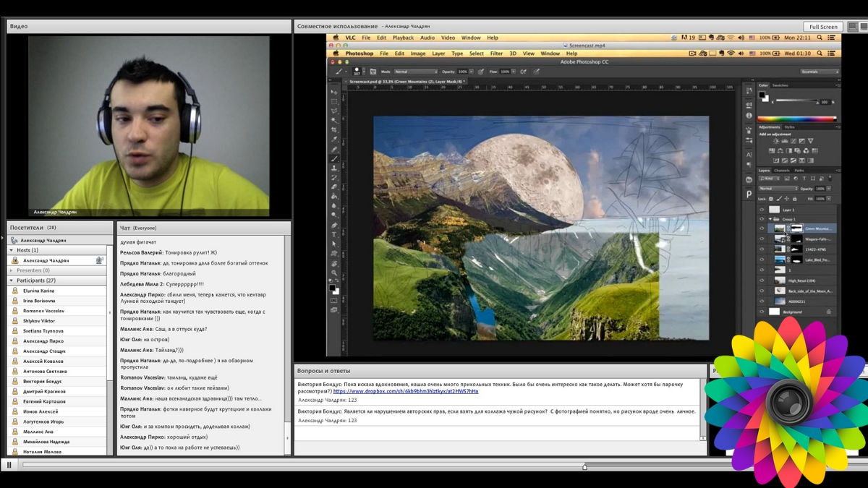Image resolution: width=868 pixels, height=488 pixels.
Task: Click the microphone icon beside host name
Action: click(99, 260)
